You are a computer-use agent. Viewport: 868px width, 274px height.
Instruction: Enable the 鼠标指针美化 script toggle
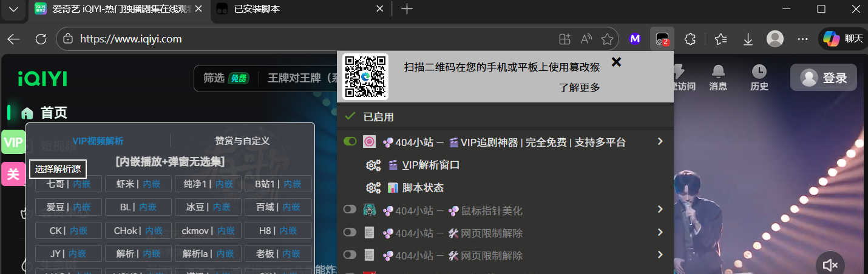(x=350, y=210)
